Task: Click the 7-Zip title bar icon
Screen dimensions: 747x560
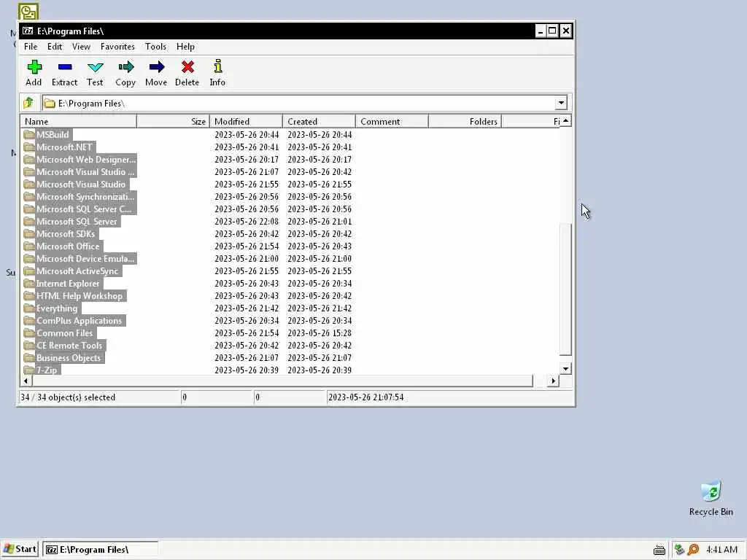Action: point(28,31)
